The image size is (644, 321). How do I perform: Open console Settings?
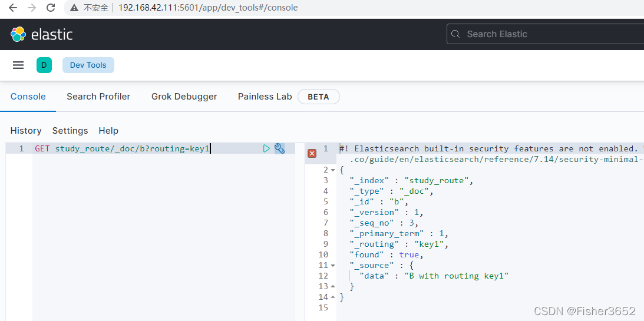70,131
